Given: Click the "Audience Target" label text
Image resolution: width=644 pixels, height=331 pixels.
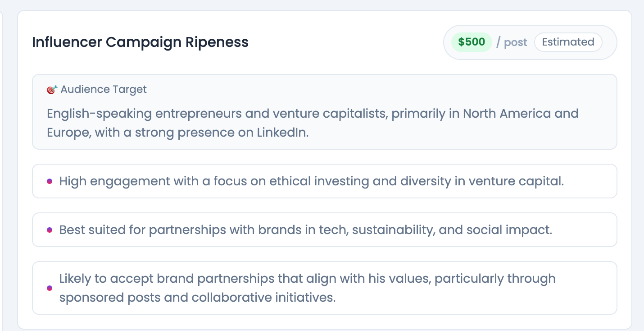Looking at the screenshot, I should (104, 90).
